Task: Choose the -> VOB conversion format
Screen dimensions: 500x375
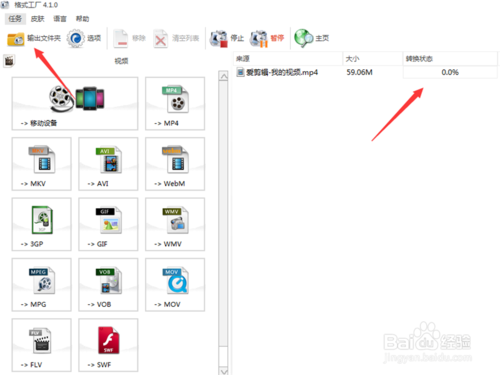Action: (108, 285)
